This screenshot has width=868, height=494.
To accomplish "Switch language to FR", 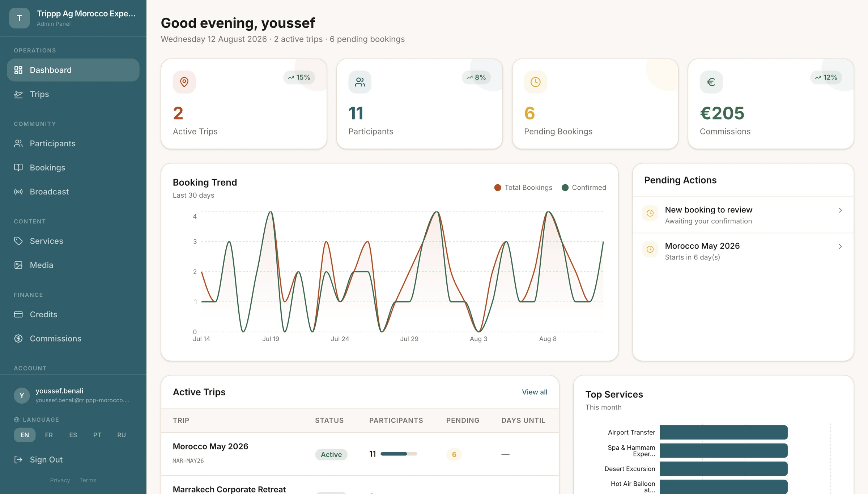I will [49, 435].
